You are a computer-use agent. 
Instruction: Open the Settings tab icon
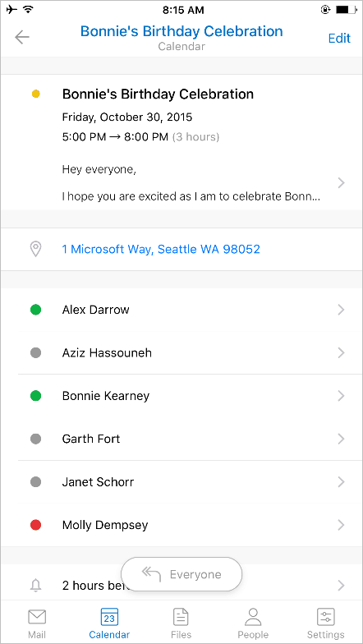[x=326, y=617]
